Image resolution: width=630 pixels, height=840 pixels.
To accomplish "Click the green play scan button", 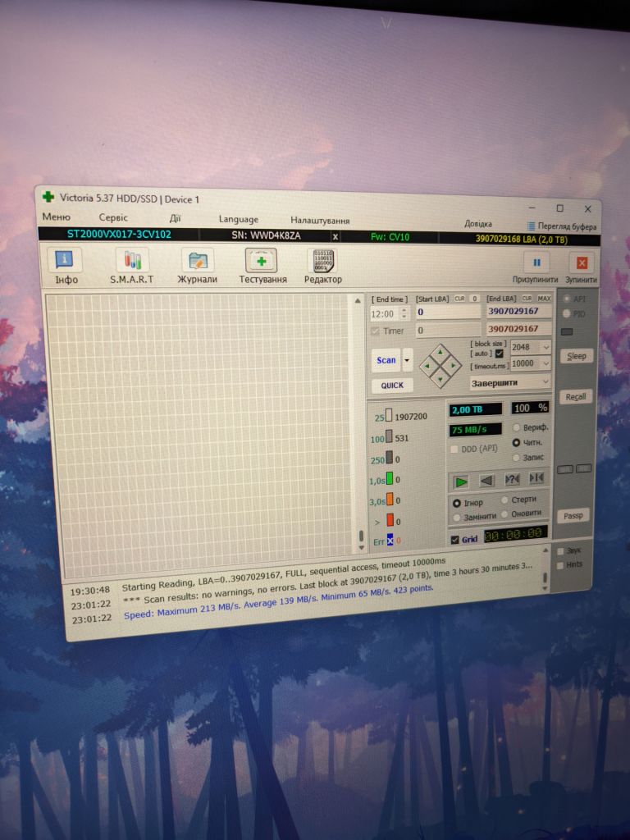I will (460, 482).
